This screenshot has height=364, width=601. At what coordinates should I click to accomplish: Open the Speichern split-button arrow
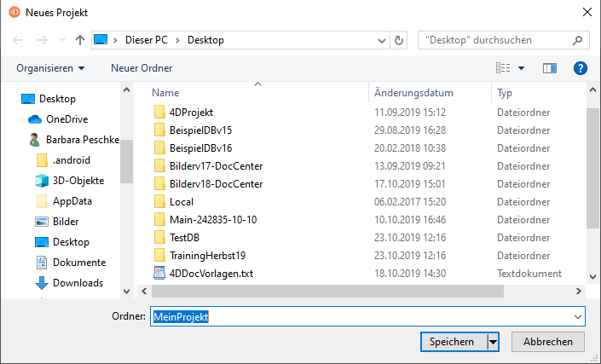click(493, 342)
